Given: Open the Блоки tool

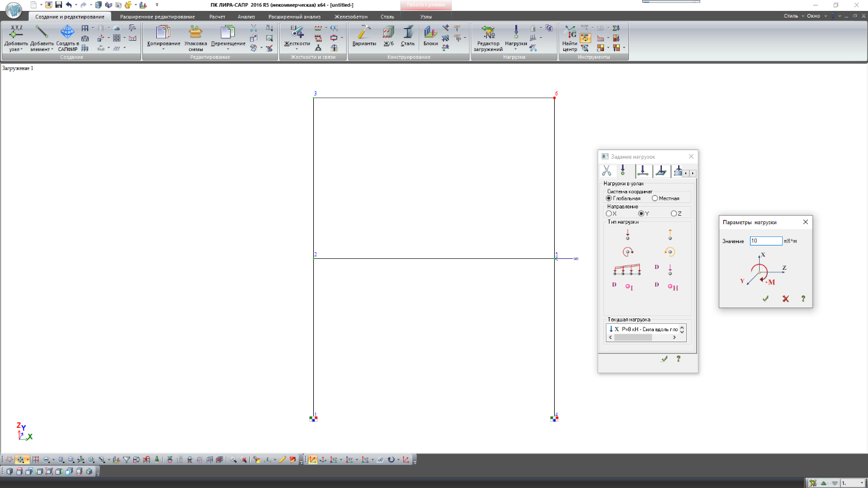Looking at the screenshot, I should pyautogui.click(x=431, y=36).
